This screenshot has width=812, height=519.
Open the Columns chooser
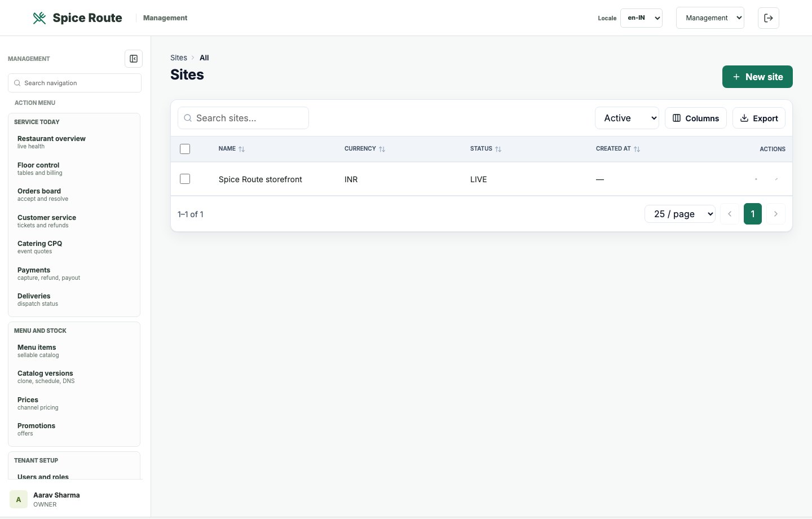696,118
